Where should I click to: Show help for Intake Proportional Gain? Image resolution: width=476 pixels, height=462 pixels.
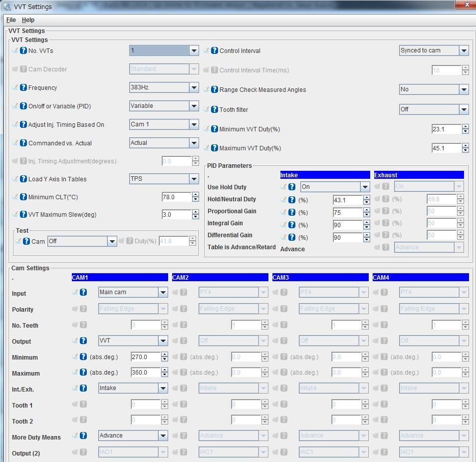(292, 212)
